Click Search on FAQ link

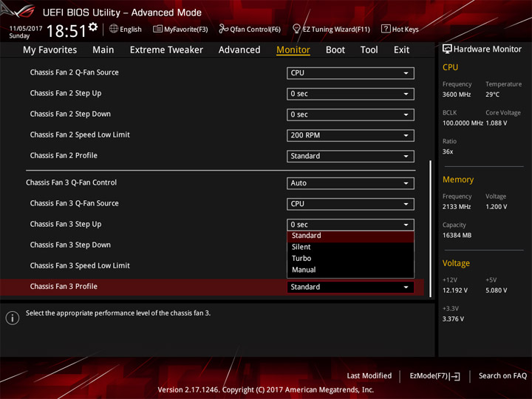(502, 375)
